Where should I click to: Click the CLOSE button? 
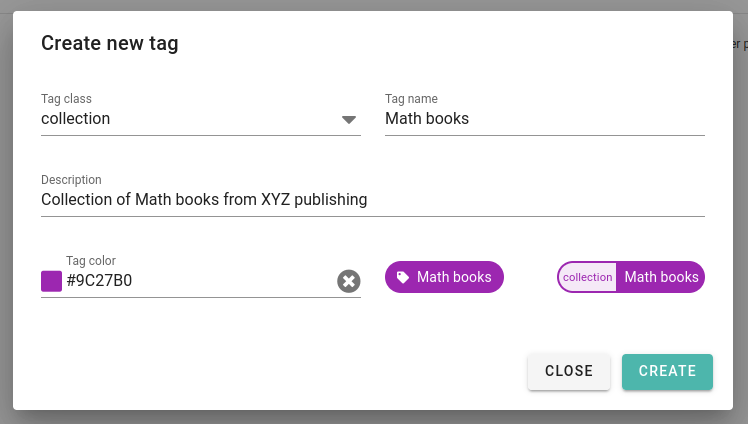coord(569,372)
